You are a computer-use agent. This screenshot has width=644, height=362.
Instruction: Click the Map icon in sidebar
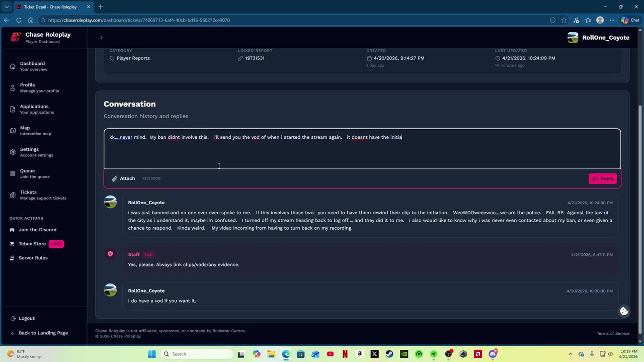coord(13,131)
